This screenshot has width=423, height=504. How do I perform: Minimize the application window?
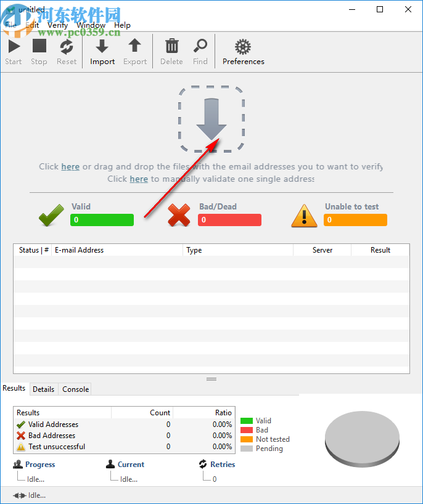coord(352,9)
